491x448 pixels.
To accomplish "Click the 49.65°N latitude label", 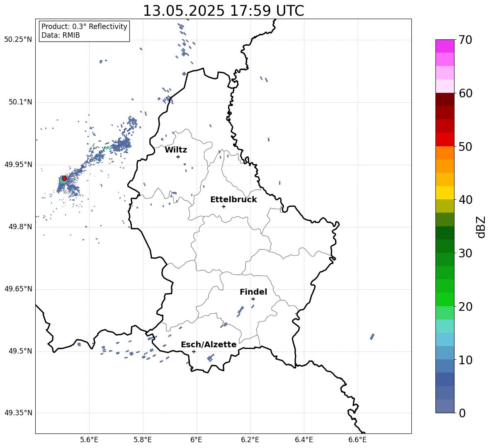I will 18,289.
